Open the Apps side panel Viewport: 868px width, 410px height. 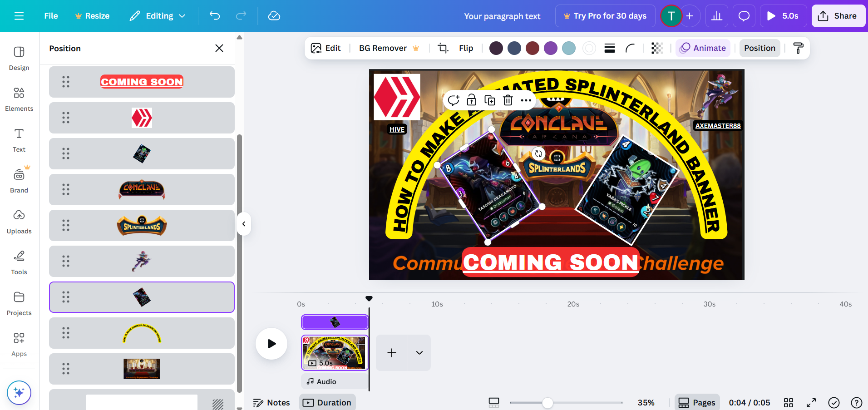pyautogui.click(x=19, y=344)
